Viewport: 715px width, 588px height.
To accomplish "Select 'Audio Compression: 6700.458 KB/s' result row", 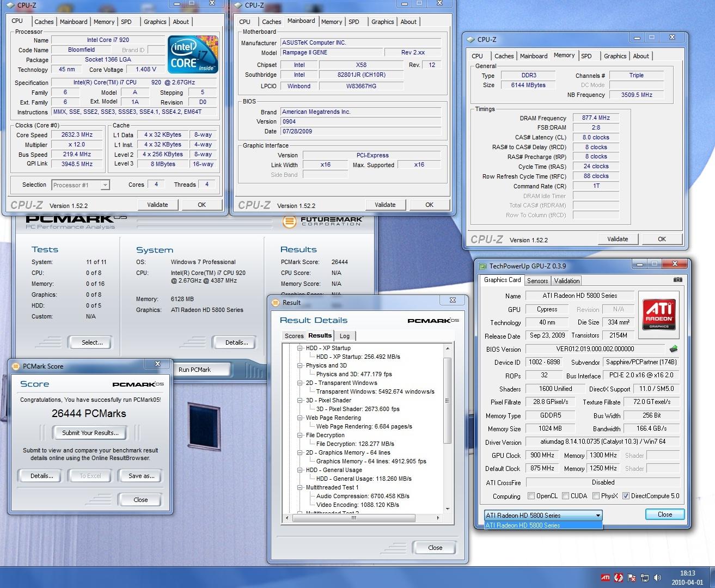I will [x=363, y=496].
